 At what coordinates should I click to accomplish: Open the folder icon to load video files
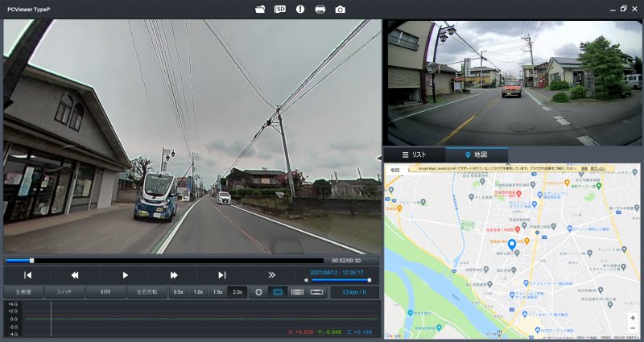pyautogui.click(x=259, y=9)
